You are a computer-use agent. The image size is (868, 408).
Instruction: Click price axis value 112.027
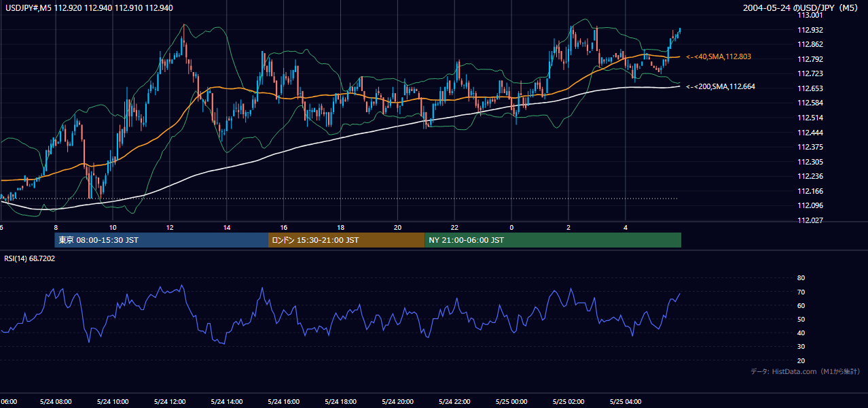coord(810,220)
